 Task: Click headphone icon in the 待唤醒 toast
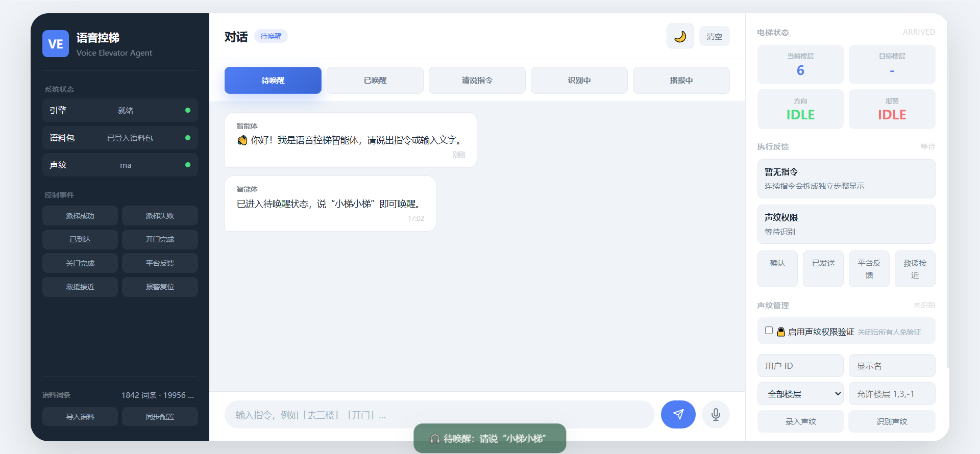pyautogui.click(x=435, y=439)
